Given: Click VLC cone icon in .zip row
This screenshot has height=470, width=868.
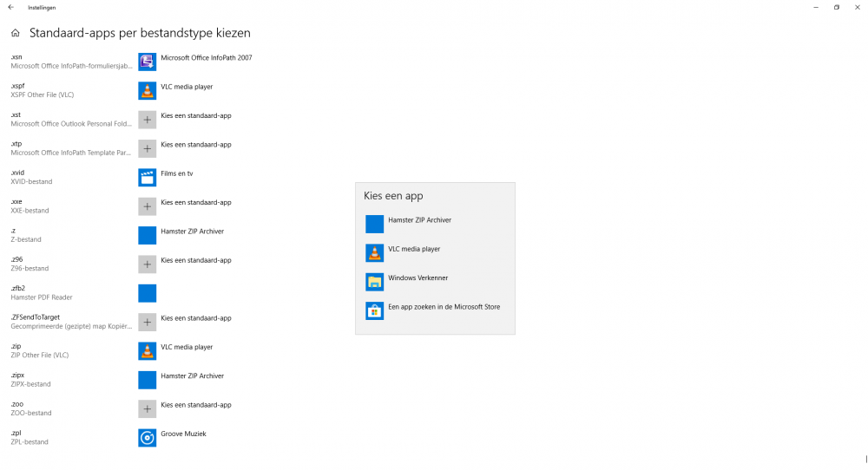Looking at the screenshot, I should coord(148,351).
